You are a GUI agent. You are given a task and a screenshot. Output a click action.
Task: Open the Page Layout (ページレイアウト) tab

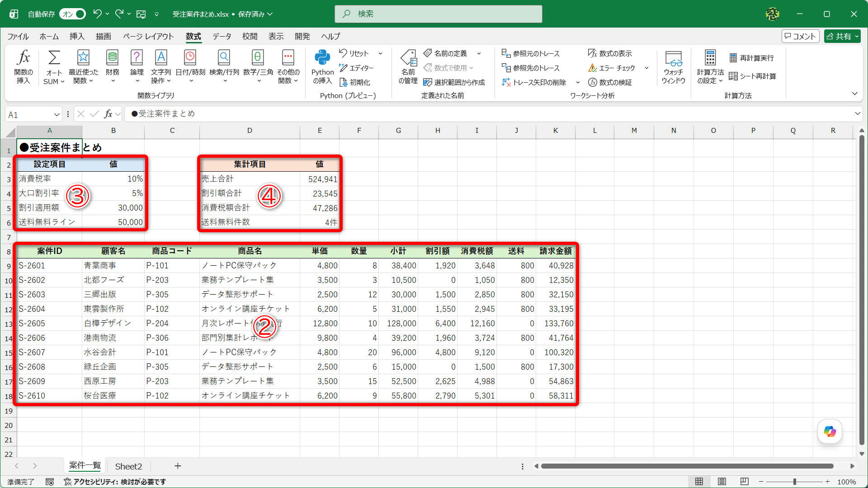[x=148, y=36]
